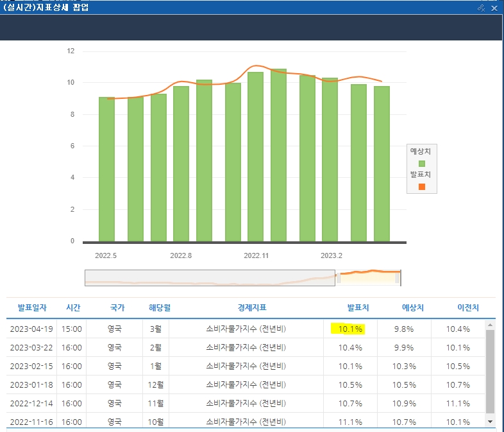The image size is (504, 432).
Task: Select the 2023-01-18 date cell
Action: point(31,385)
